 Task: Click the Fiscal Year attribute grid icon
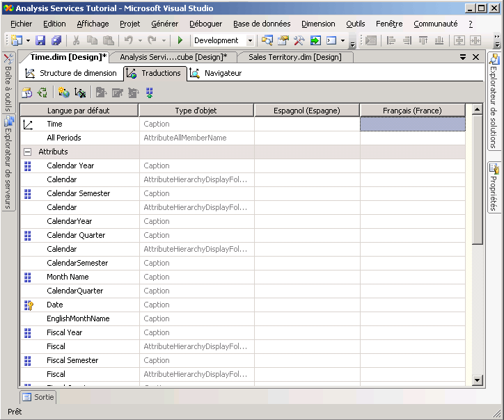[x=28, y=333]
